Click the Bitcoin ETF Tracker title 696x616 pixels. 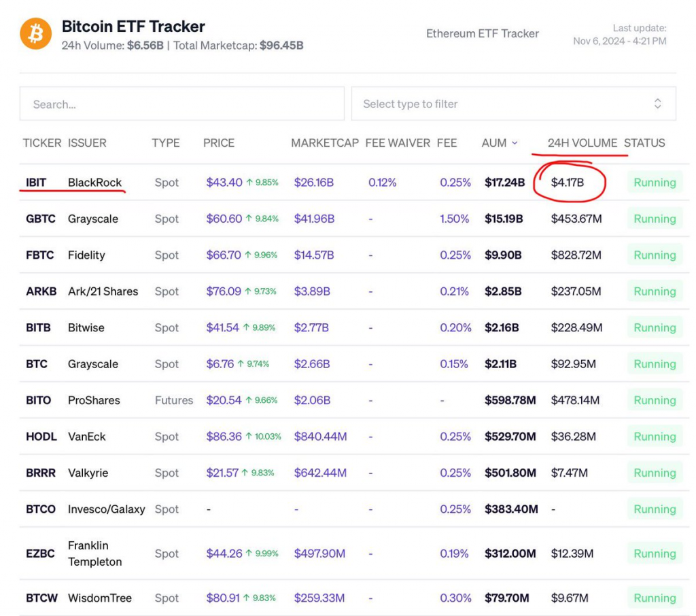(x=133, y=26)
